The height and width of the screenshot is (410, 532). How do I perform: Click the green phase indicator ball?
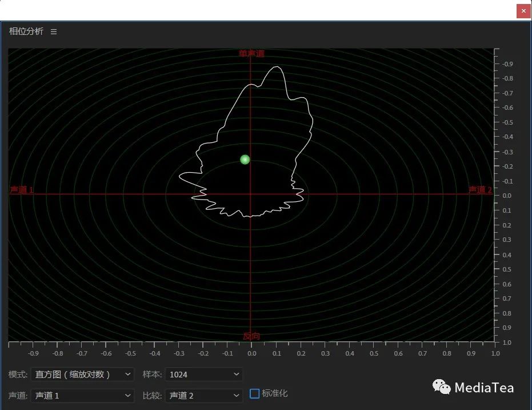pyautogui.click(x=245, y=160)
